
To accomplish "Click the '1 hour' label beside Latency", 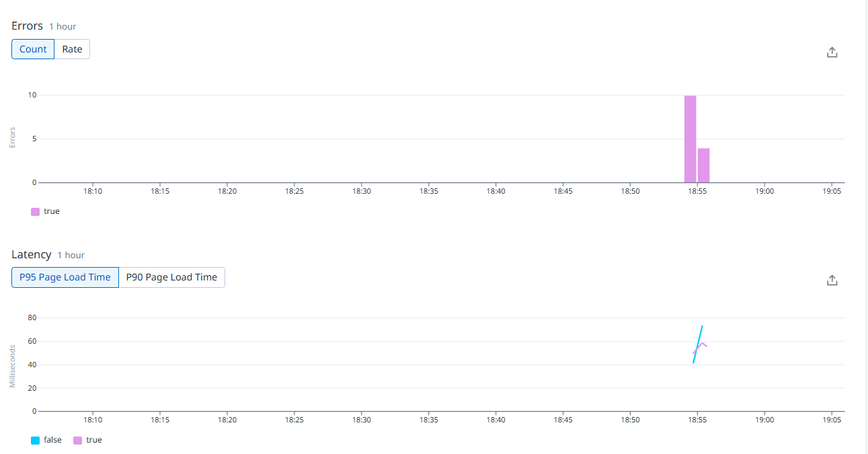I will coord(71,255).
